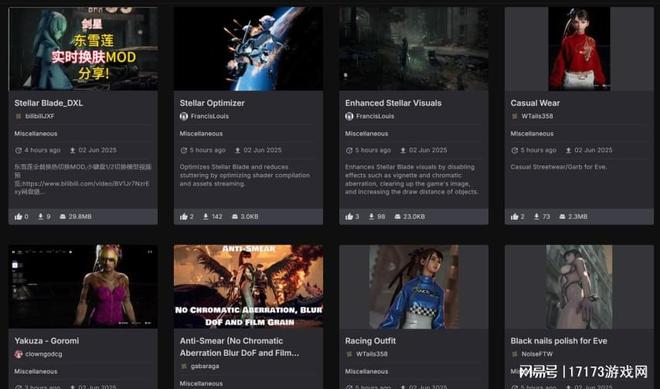660x389 pixels.
Task: Open the Stellar Optimizer mod page
Action: point(212,103)
